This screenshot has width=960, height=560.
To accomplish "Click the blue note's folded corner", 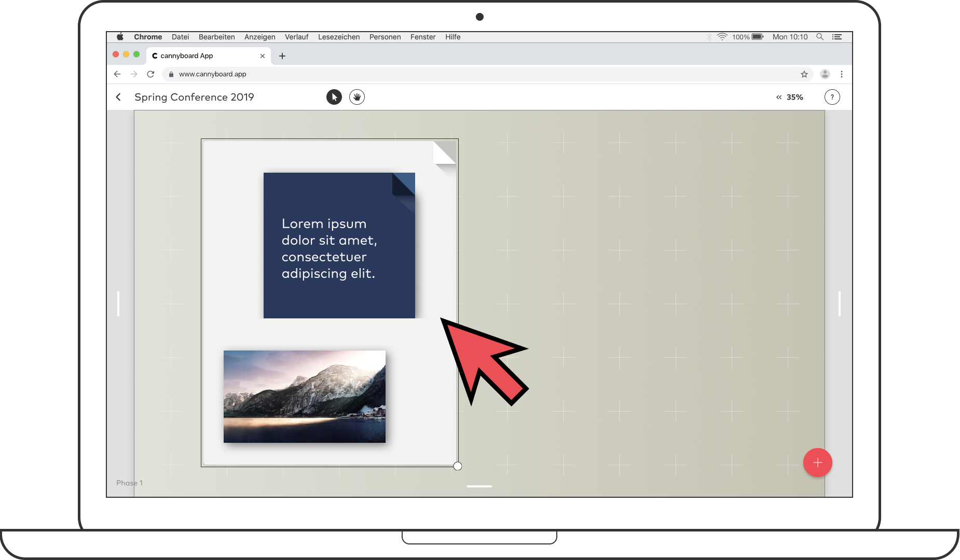I will [404, 184].
